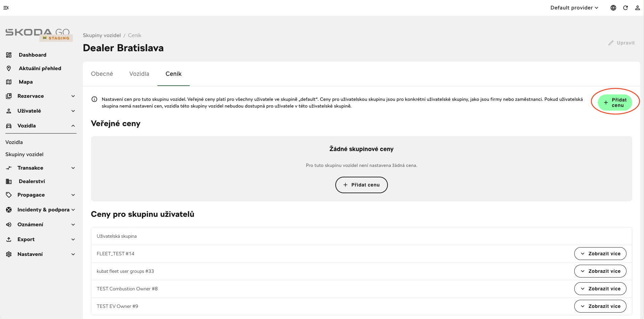Open the Default provider dropdown
This screenshot has height=319, width=644.
click(x=574, y=8)
